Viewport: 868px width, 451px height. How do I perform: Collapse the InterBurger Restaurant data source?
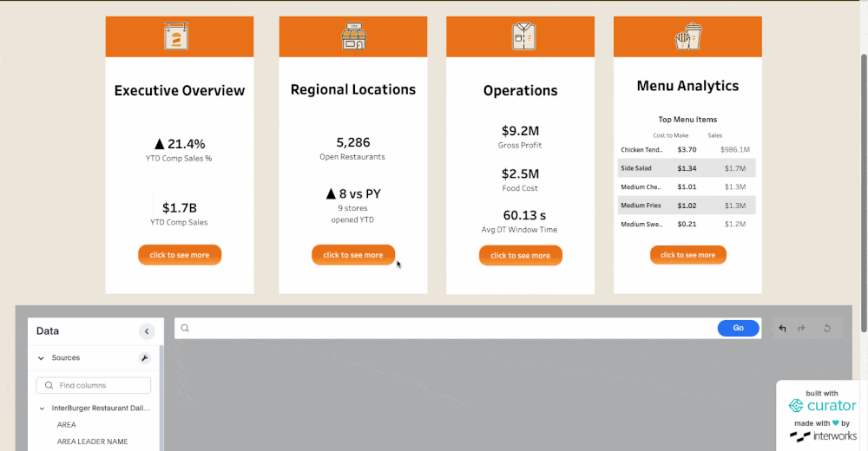41,408
